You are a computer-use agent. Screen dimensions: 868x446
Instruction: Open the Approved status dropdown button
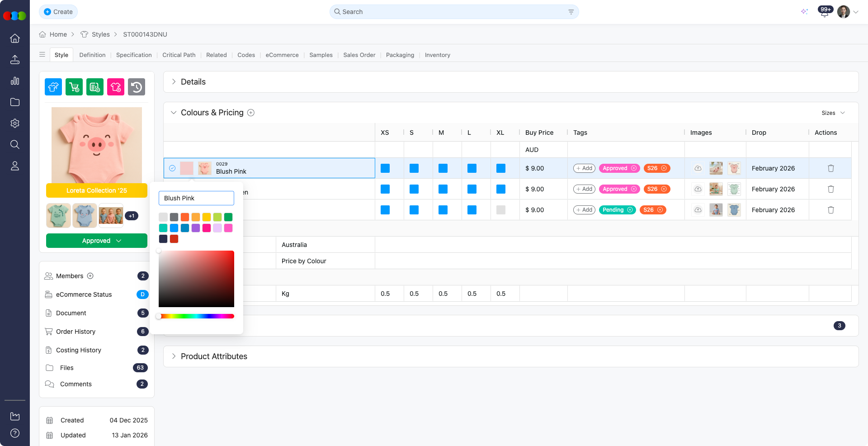[x=96, y=241]
